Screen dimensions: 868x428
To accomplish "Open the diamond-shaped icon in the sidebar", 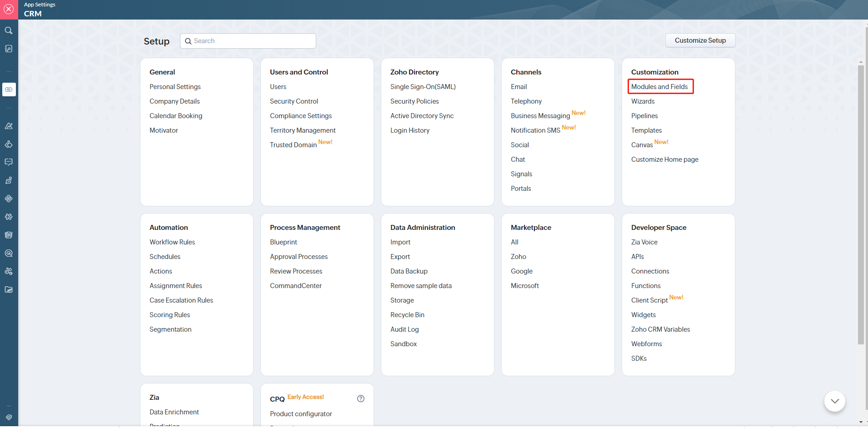I will coord(9,144).
